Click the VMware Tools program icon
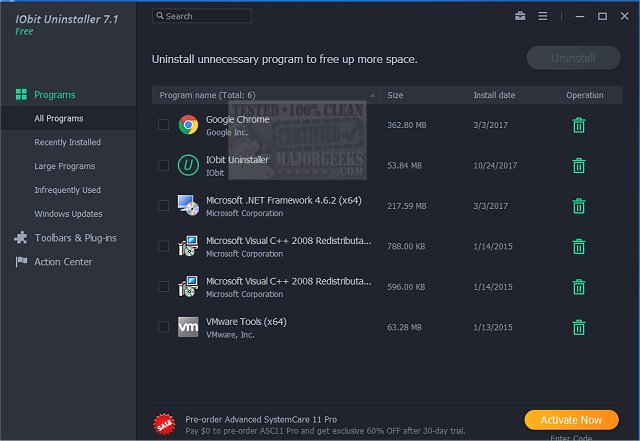The height and width of the screenshot is (441, 640). pos(188,327)
